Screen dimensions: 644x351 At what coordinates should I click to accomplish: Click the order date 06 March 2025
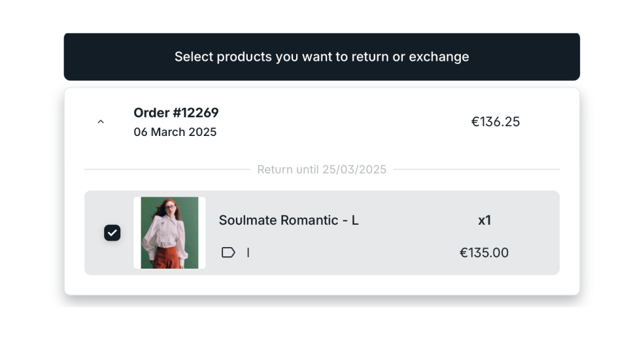[x=175, y=132]
